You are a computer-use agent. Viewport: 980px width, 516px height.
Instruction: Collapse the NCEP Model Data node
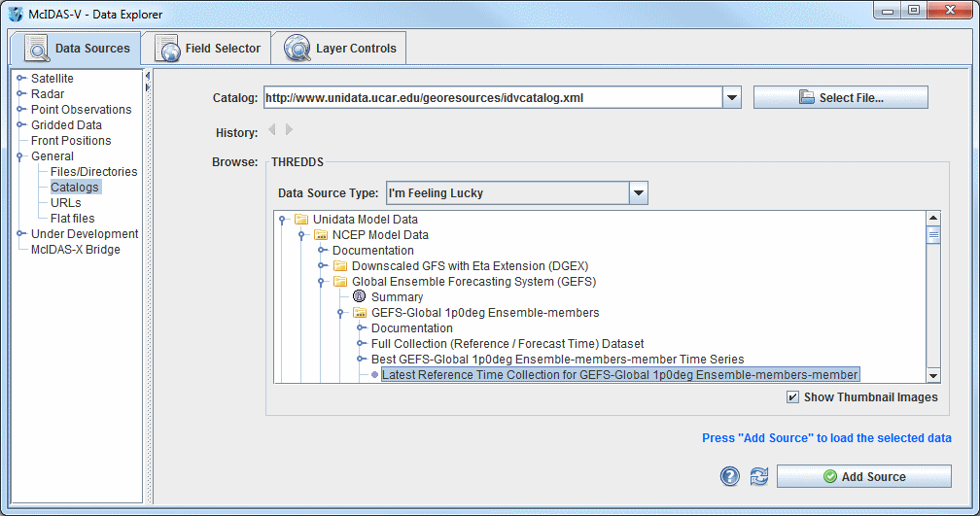point(301,235)
